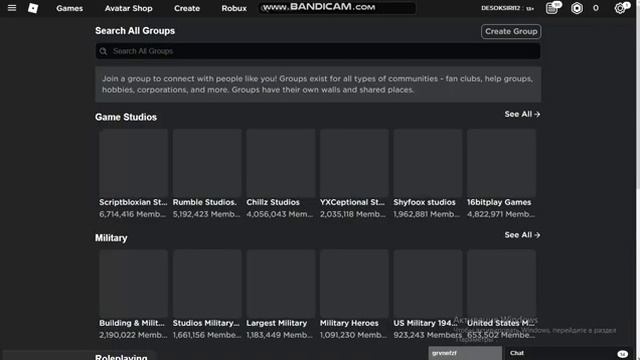The image size is (640, 360).
Task: Open the DESOKSIRI12 profile name
Action: point(500,8)
